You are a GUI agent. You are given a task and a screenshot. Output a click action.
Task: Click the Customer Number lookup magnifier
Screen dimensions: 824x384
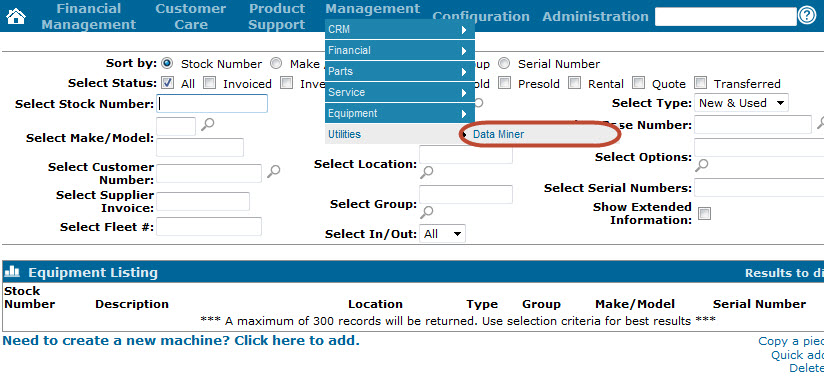(x=273, y=171)
